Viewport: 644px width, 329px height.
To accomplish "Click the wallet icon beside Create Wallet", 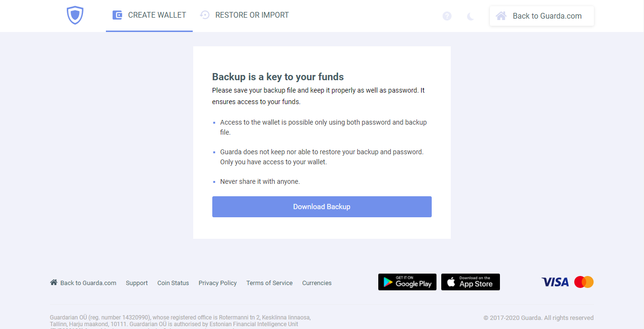I will point(117,15).
